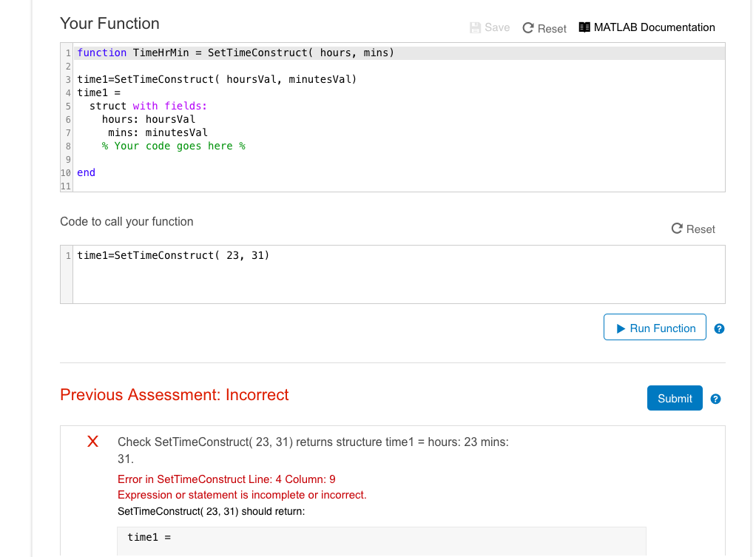Screen dimensions: 756x557
Task: Click the function declaration on line 1
Action: tap(235, 53)
